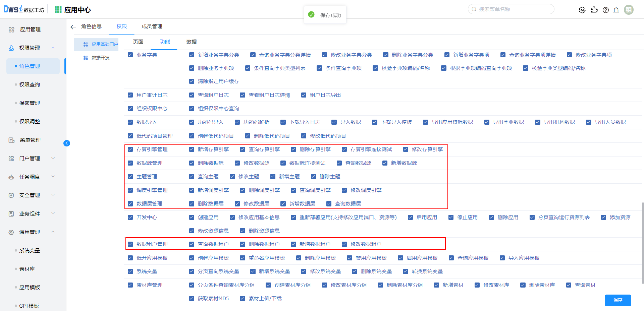Click the 搜索菜单名称 search field
The image size is (644, 311).
pos(513,9)
